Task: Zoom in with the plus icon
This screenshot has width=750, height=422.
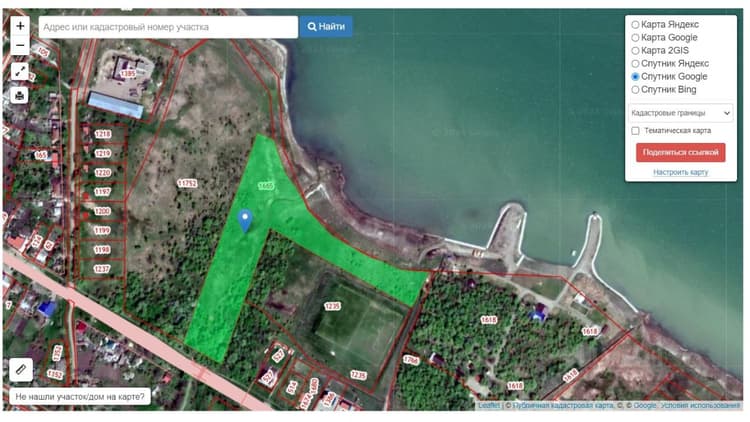Action: click(x=20, y=26)
